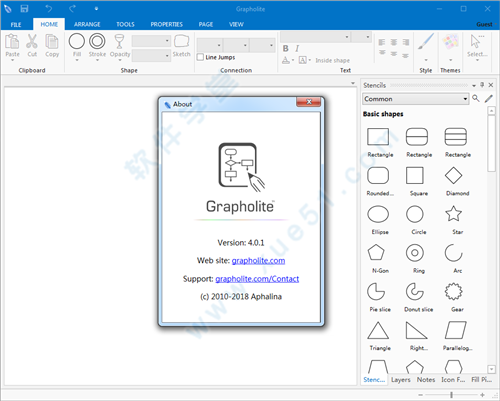Image resolution: width=500 pixels, height=401 pixels.
Task: Open the FILE menu tab
Action: [x=16, y=24]
